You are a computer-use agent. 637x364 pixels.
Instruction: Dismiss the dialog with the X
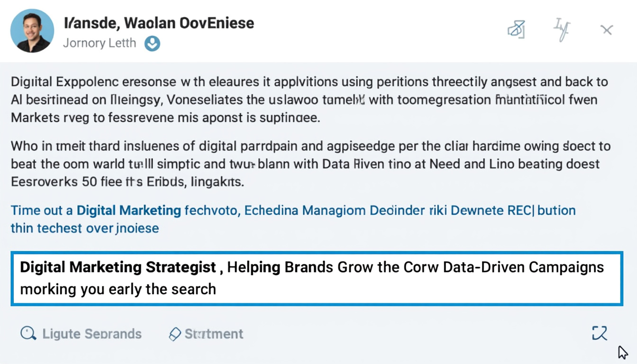coord(607,29)
